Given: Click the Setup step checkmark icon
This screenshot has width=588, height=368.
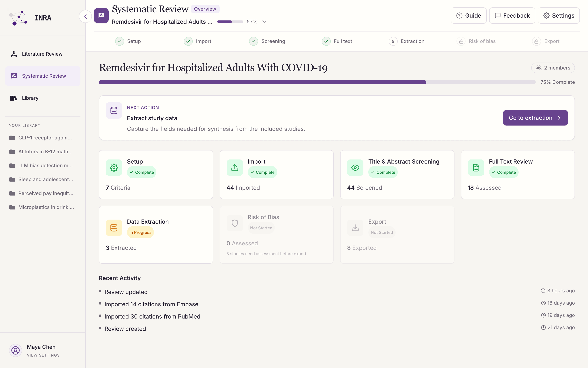Looking at the screenshot, I should point(120,41).
